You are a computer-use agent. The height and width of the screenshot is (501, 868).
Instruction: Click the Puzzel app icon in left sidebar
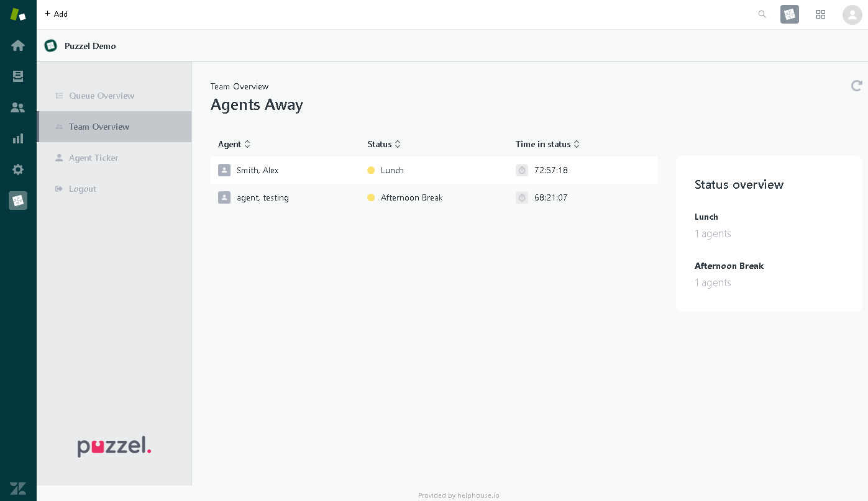pyautogui.click(x=18, y=201)
